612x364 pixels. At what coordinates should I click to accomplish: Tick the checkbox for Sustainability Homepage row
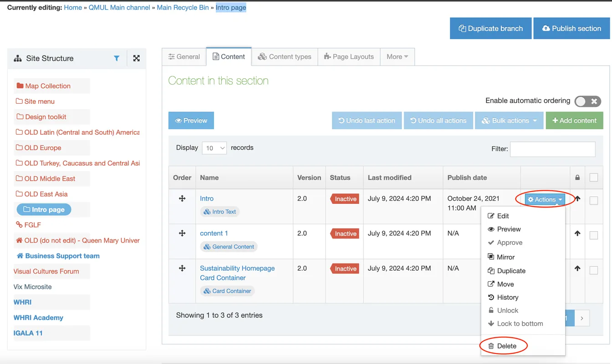(x=594, y=270)
